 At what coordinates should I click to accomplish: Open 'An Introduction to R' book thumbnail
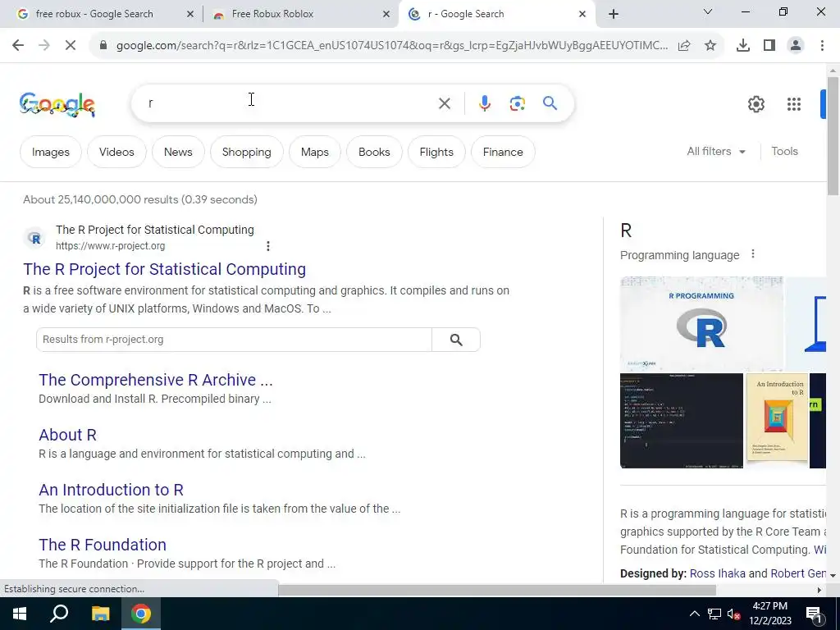[777, 418]
